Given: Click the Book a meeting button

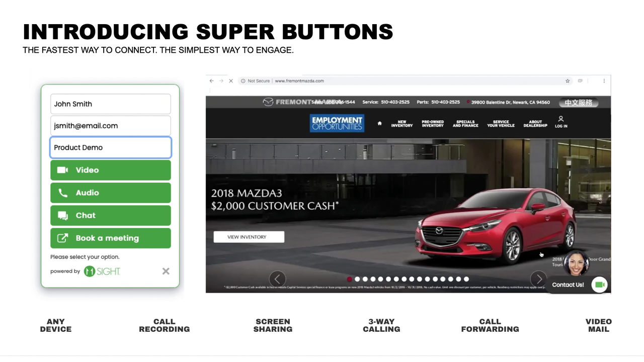Looking at the screenshot, I should pos(111,238).
